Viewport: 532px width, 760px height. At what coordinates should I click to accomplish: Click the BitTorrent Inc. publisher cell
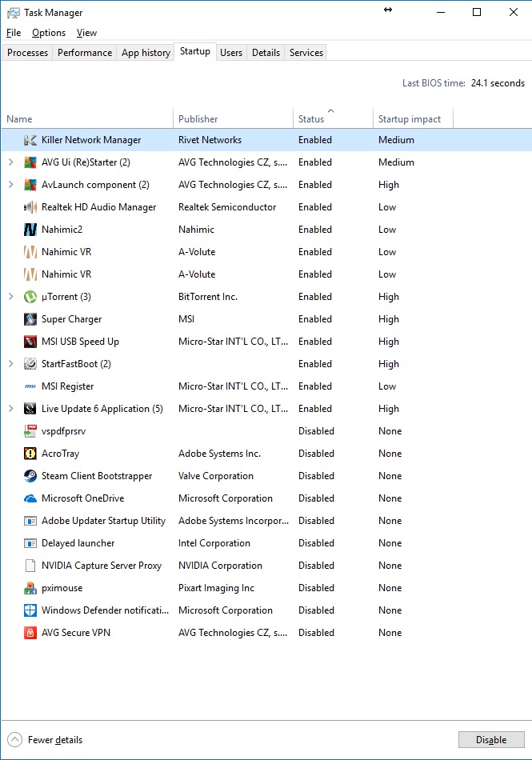pyautogui.click(x=208, y=297)
